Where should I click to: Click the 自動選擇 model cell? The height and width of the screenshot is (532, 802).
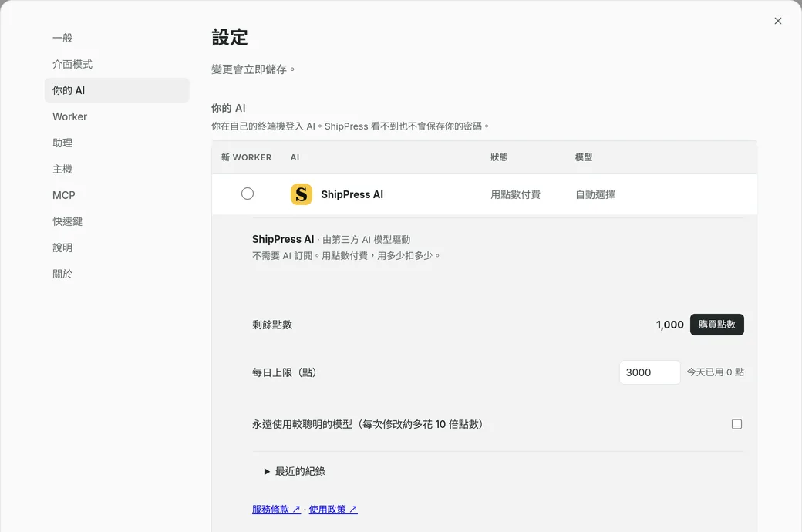[x=595, y=194]
